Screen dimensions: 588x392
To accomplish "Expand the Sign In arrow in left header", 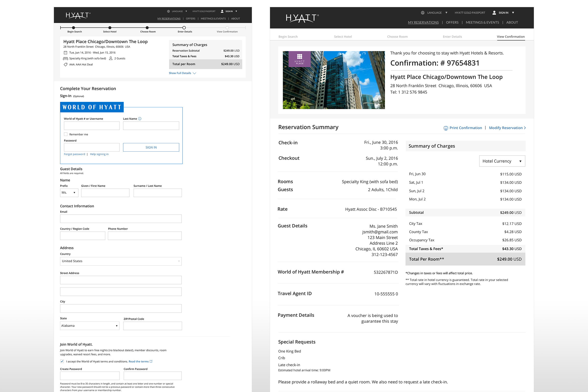I will (x=236, y=11).
